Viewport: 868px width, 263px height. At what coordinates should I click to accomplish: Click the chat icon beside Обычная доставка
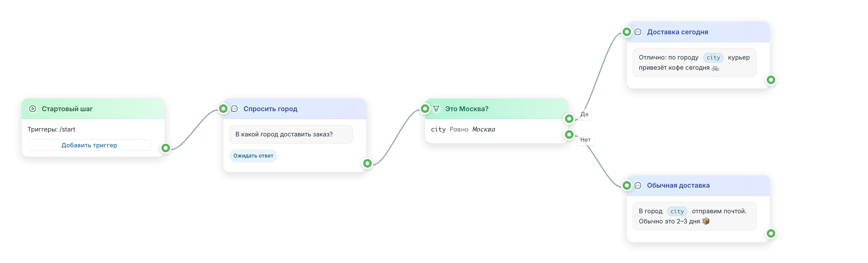click(638, 185)
